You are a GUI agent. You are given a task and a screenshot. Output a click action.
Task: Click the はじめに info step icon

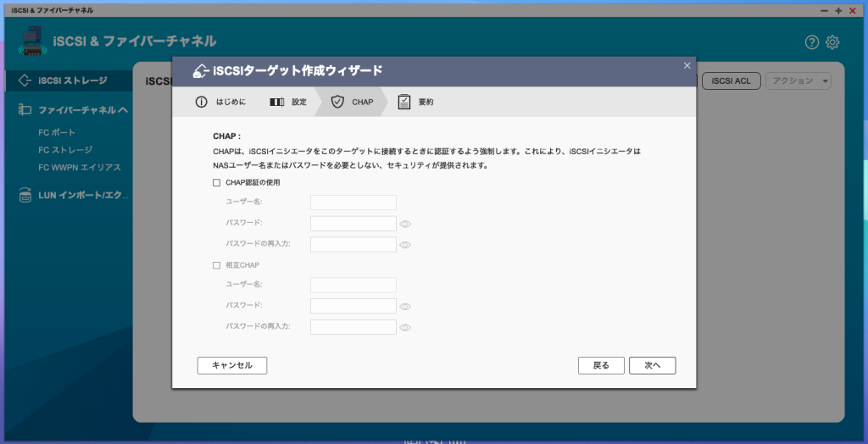[201, 102]
